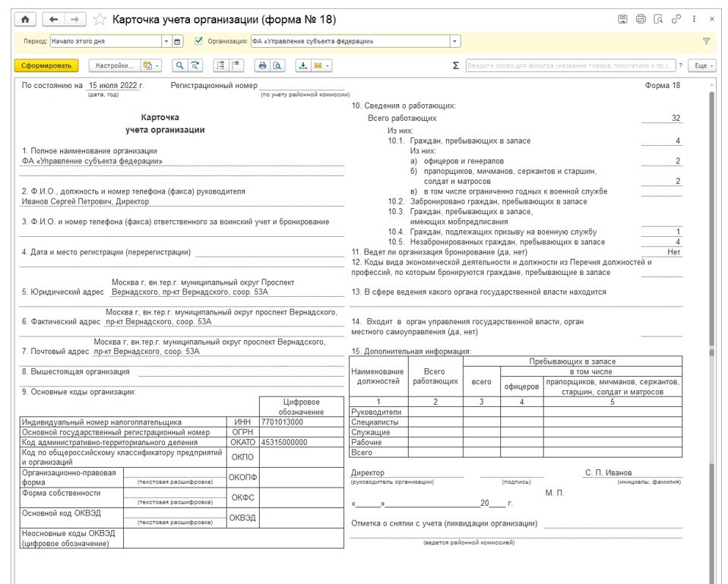
Task: Click the Home icon button
Action: [25, 19]
